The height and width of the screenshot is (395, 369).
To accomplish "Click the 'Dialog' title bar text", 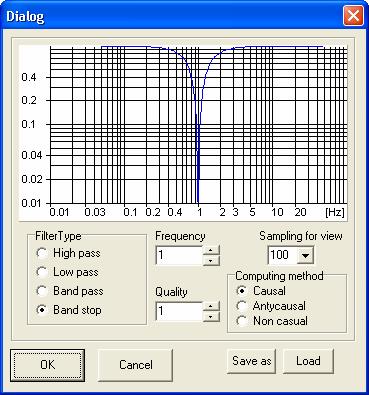I will 25,16.
